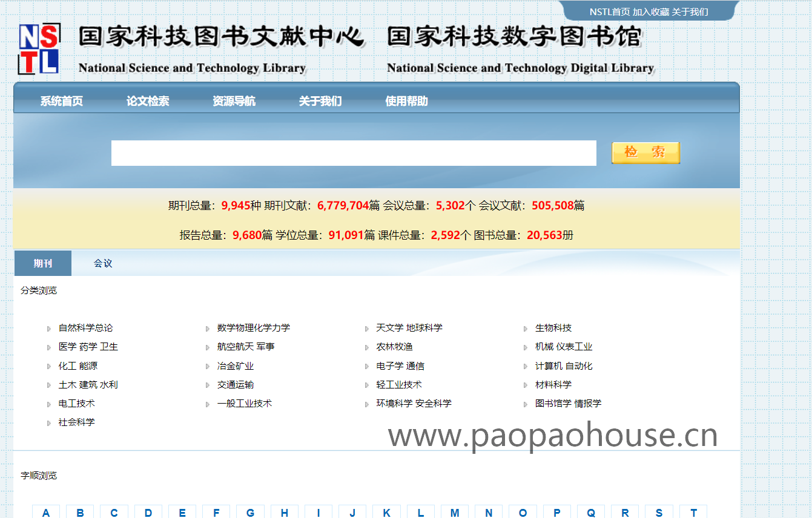
Task: Browse titles starting with letter J
Action: coord(352,513)
